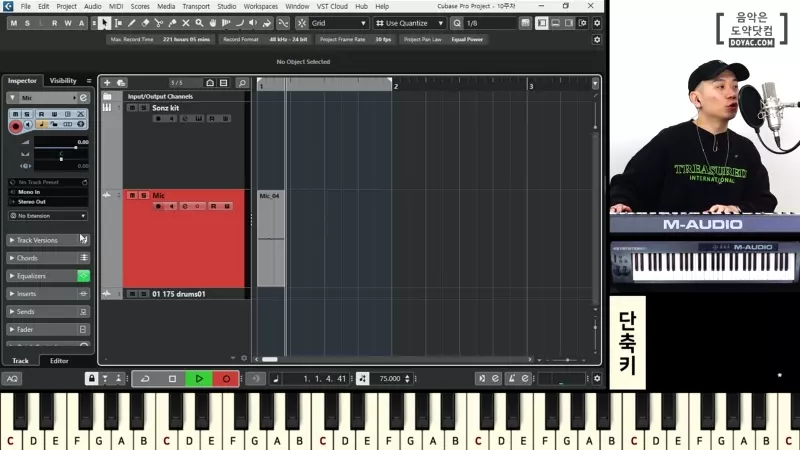Open the toolbar setup gear icon
The height and width of the screenshot is (450, 800).
tap(597, 23)
